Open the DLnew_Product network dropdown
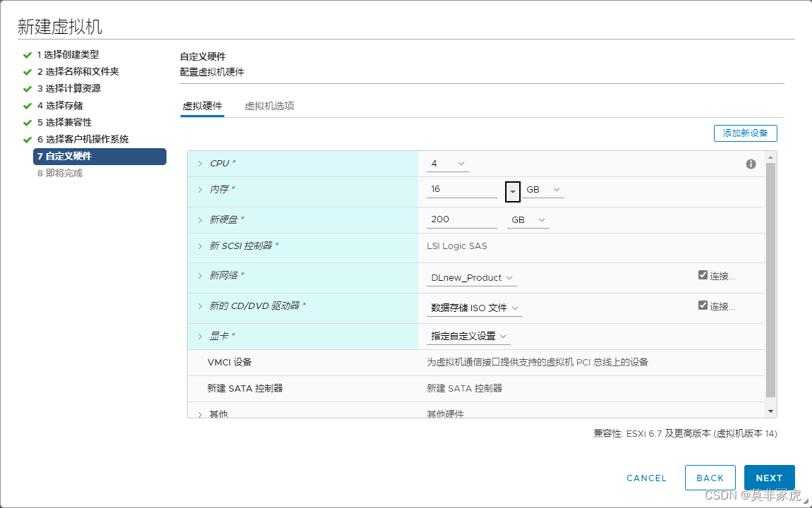This screenshot has width=812, height=508. [x=472, y=278]
